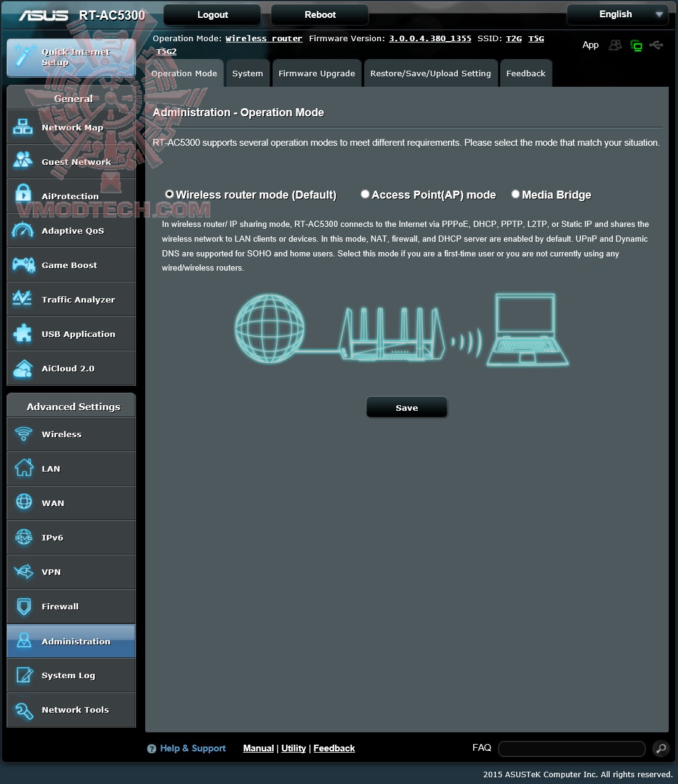
Task: Open the Utility link
Action: [x=293, y=748]
